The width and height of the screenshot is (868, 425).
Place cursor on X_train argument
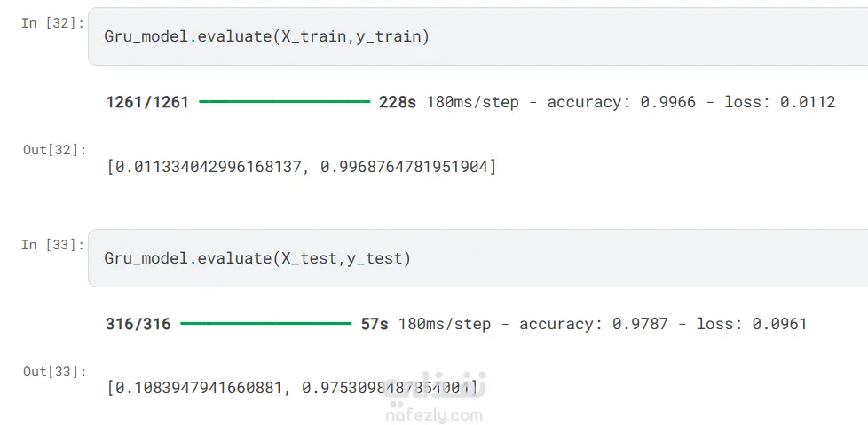pos(315,37)
